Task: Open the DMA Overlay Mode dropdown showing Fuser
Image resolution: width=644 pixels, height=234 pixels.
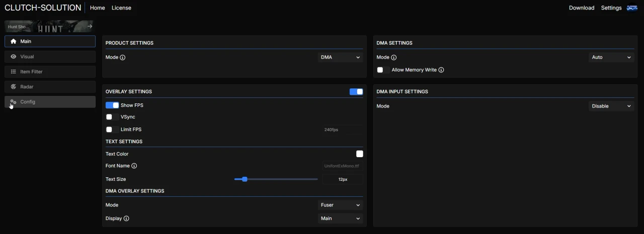Action: 341,205
